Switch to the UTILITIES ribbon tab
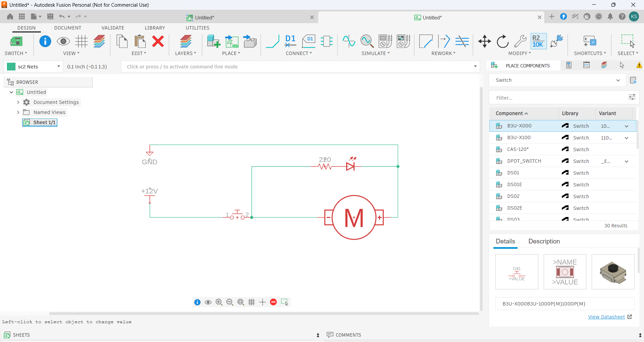 [x=198, y=28]
